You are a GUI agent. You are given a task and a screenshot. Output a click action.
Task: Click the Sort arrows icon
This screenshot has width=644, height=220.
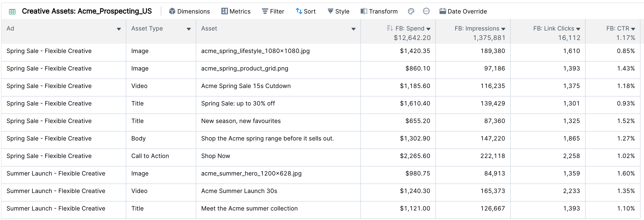pyautogui.click(x=299, y=11)
